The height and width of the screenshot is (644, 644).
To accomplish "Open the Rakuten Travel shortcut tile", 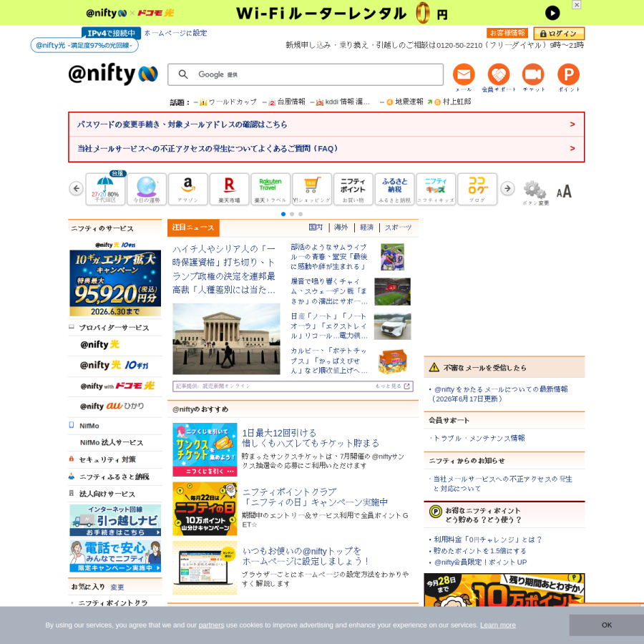I will click(270, 189).
